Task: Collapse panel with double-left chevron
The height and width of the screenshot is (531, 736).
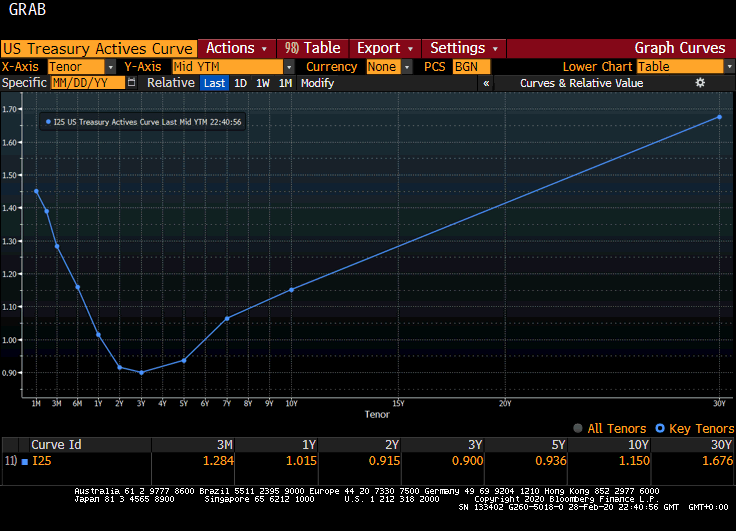Action: [x=486, y=83]
